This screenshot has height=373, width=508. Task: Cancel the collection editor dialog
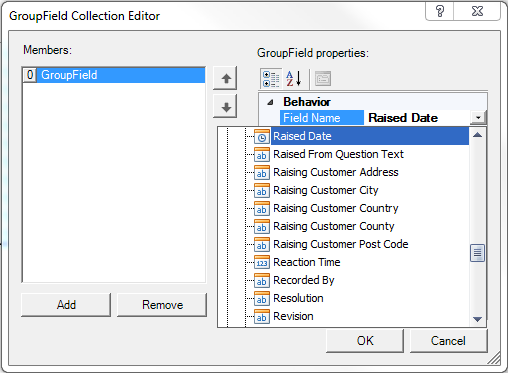[x=448, y=341]
